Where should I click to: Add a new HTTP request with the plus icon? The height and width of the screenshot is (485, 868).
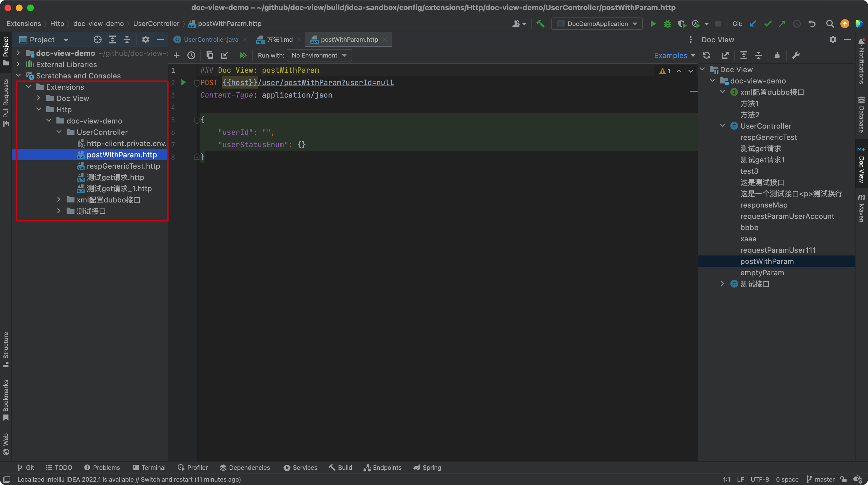point(176,55)
